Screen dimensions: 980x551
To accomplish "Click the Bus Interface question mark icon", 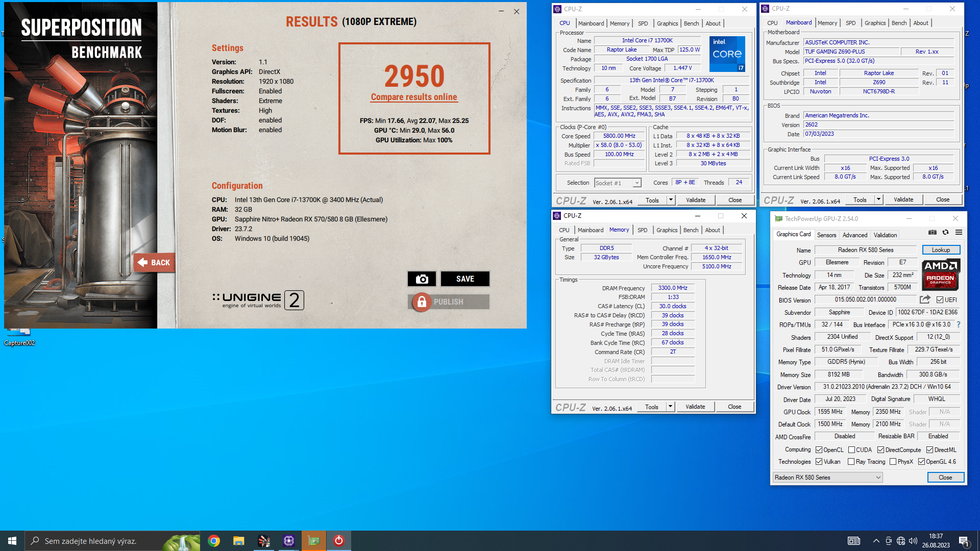I will pos(959,324).
